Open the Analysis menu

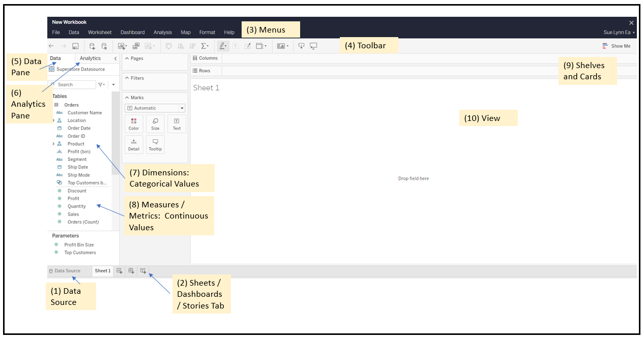click(163, 33)
